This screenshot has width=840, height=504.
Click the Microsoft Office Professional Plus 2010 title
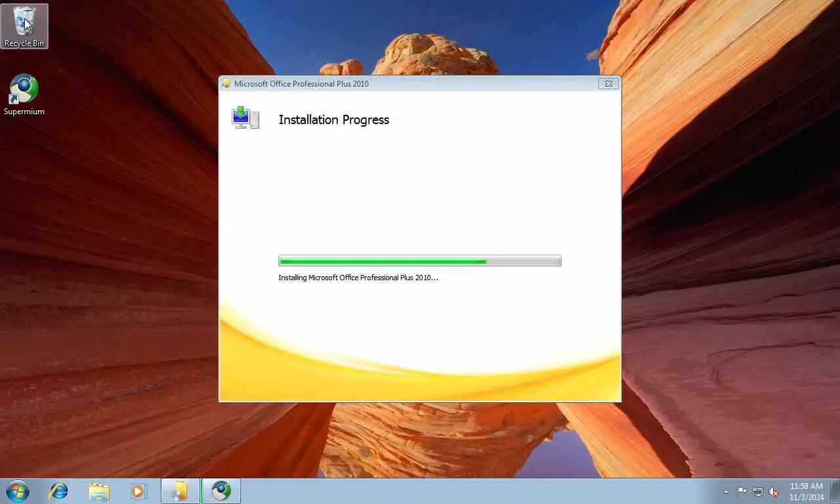tap(301, 83)
